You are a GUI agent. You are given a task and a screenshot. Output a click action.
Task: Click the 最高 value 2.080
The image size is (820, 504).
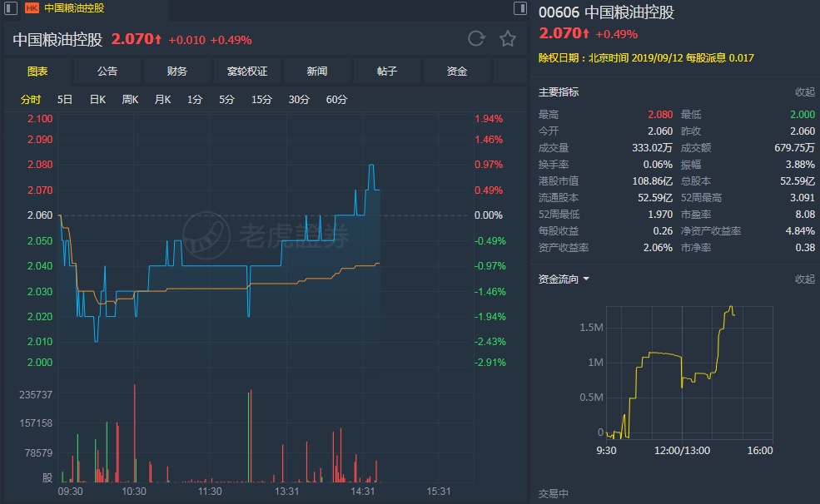(660, 115)
